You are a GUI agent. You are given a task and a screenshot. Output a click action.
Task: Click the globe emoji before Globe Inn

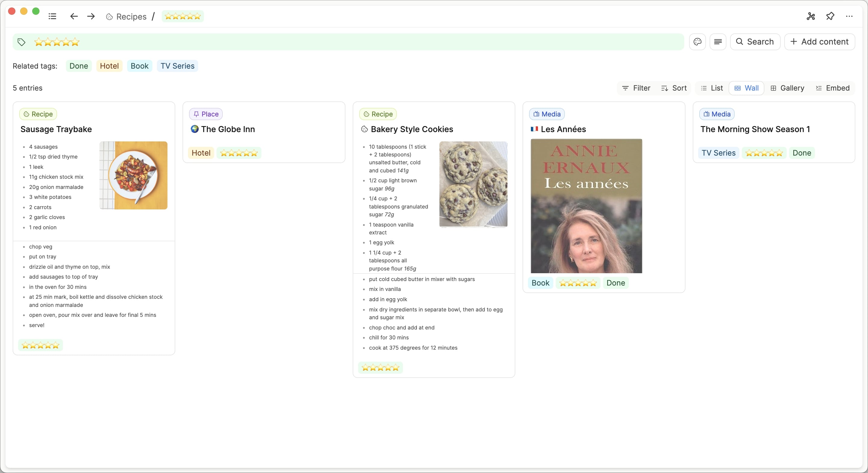(195, 129)
